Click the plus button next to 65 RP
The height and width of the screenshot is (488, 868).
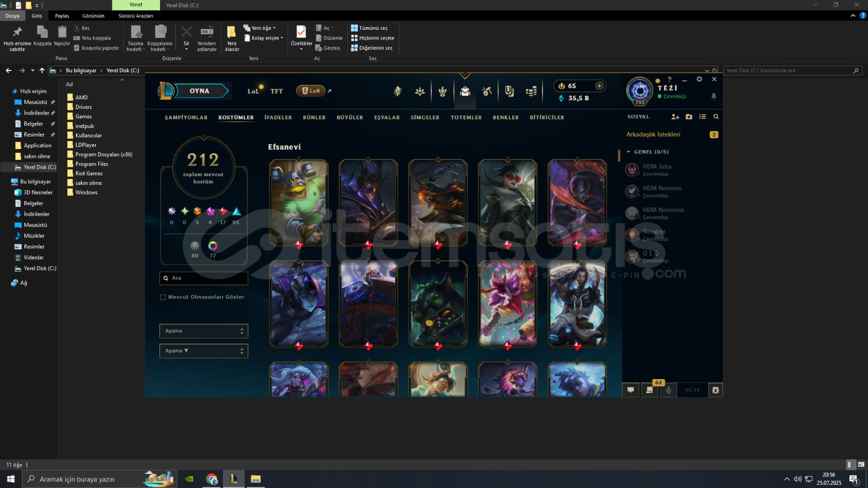pos(599,86)
